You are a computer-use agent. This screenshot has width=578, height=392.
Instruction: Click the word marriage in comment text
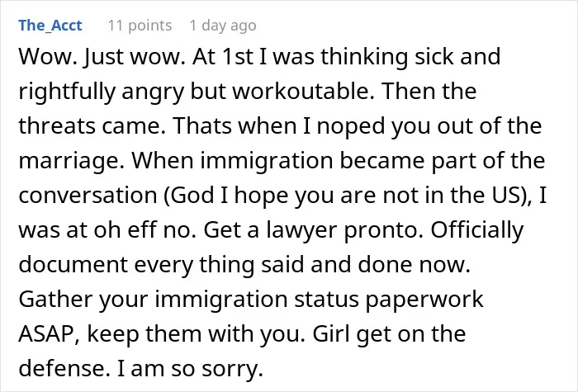pyautogui.click(x=71, y=161)
